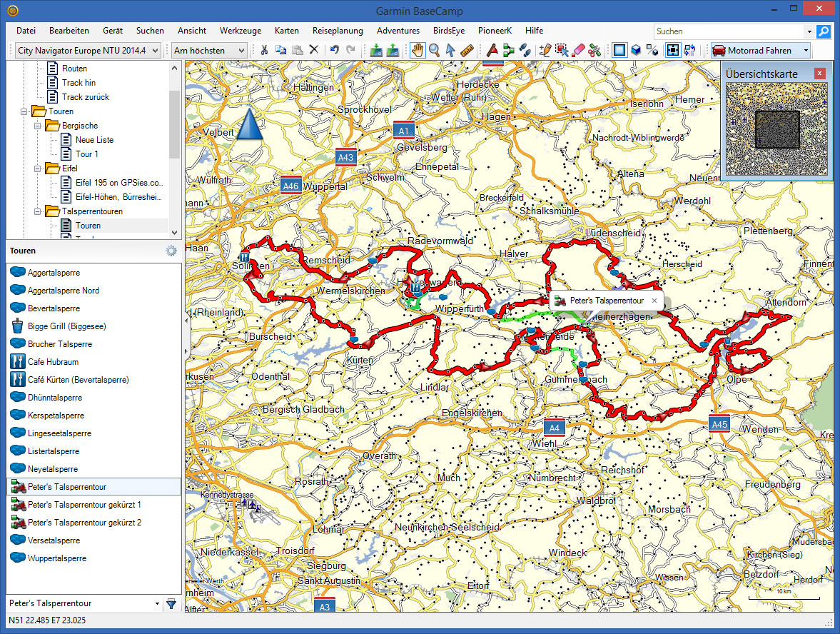Open the filter funnel icon

pyautogui.click(x=171, y=603)
